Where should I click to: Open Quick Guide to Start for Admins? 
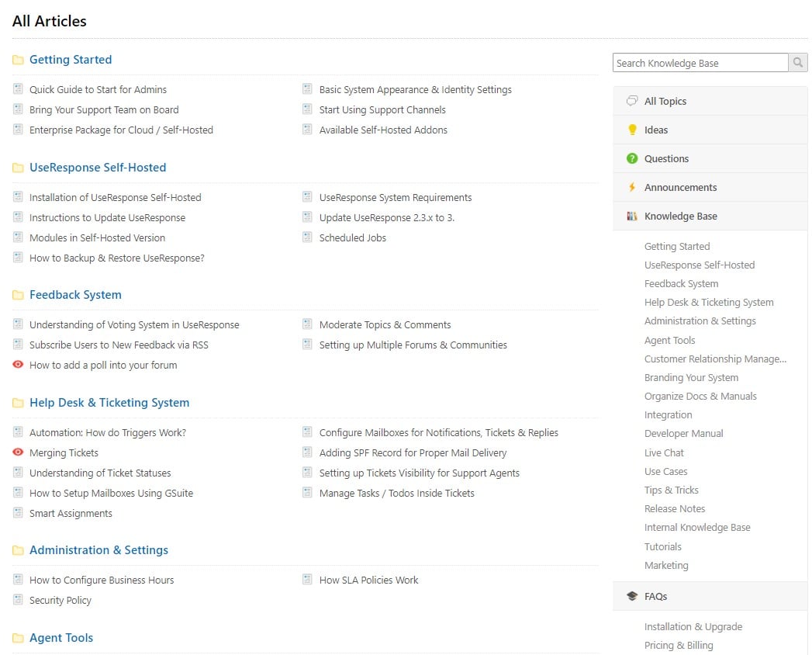pos(98,90)
